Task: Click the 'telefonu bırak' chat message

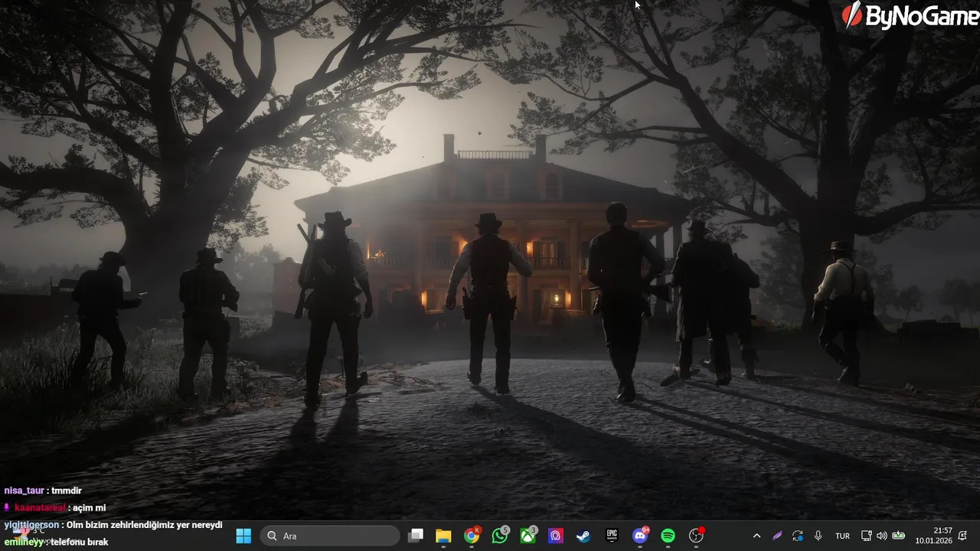Action: 80,542
